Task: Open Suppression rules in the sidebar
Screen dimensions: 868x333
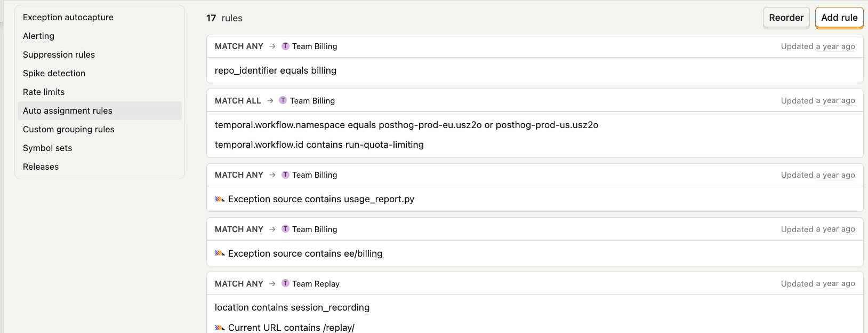Action: [100, 54]
